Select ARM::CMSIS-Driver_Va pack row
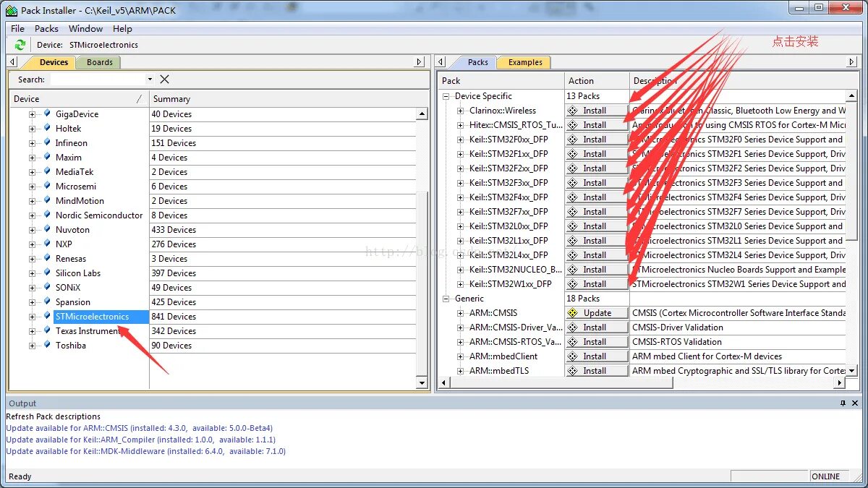 515,328
